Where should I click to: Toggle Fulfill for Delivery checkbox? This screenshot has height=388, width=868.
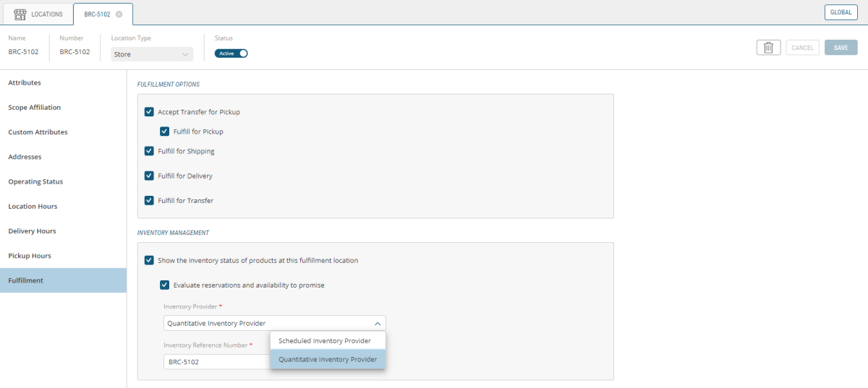click(149, 176)
